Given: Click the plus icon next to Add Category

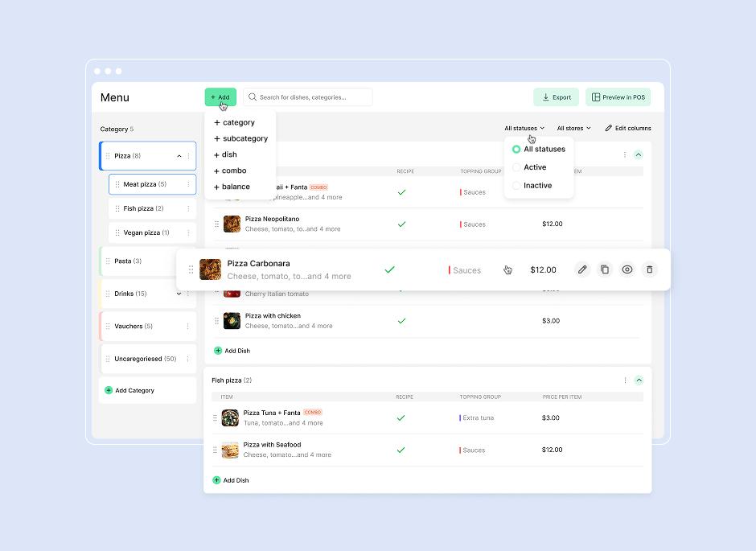Looking at the screenshot, I should pyautogui.click(x=109, y=390).
